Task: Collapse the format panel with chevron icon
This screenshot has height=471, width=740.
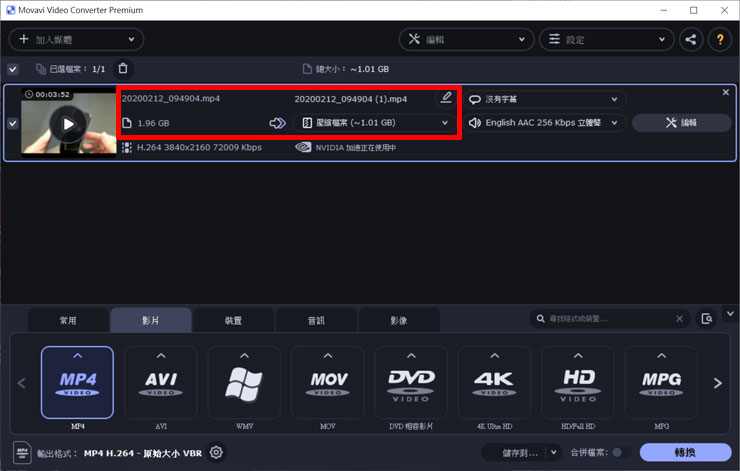Action: pyautogui.click(x=730, y=314)
